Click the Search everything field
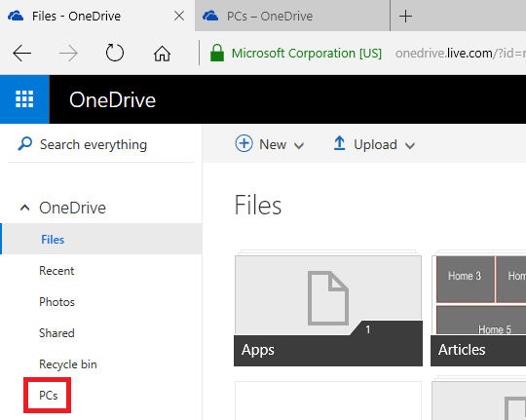The image size is (526, 420). click(x=101, y=144)
